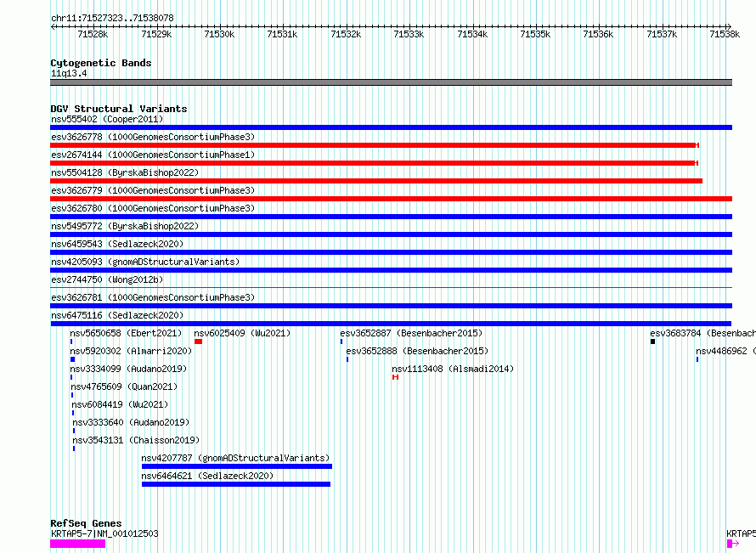The image size is (756, 553).
Task: Click the nsv5495772 (ByrskaBishop2022) label
Action: click(125, 226)
